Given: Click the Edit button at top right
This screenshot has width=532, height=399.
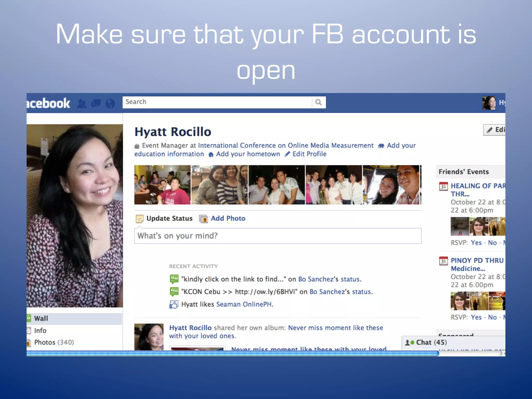Looking at the screenshot, I should point(494,130).
